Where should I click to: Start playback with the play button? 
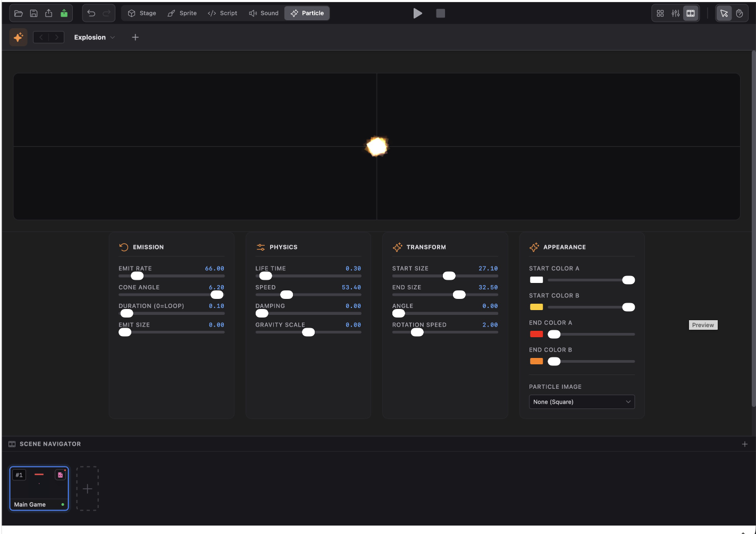(x=418, y=13)
